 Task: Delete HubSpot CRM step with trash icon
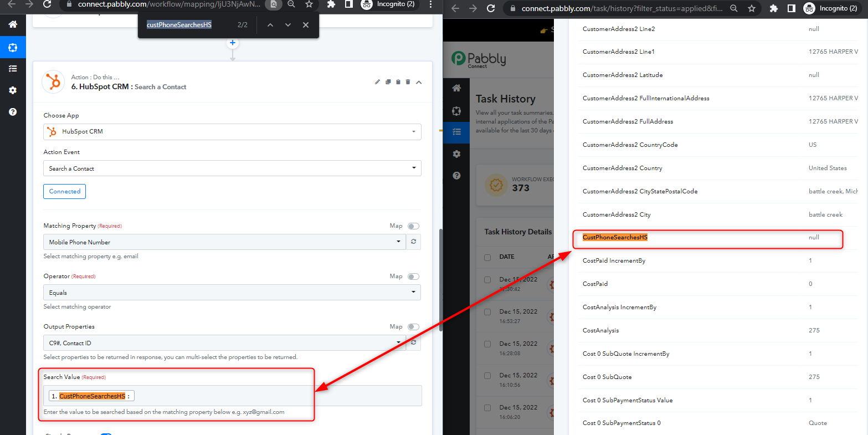(x=408, y=82)
